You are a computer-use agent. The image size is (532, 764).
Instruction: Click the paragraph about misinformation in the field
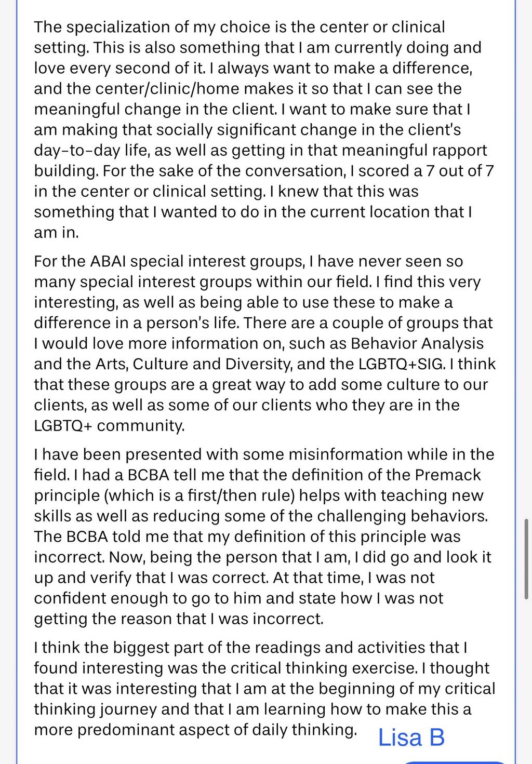coord(264,537)
